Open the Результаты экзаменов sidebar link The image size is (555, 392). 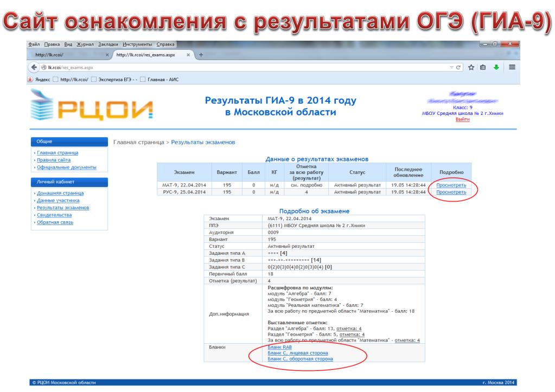(x=63, y=208)
